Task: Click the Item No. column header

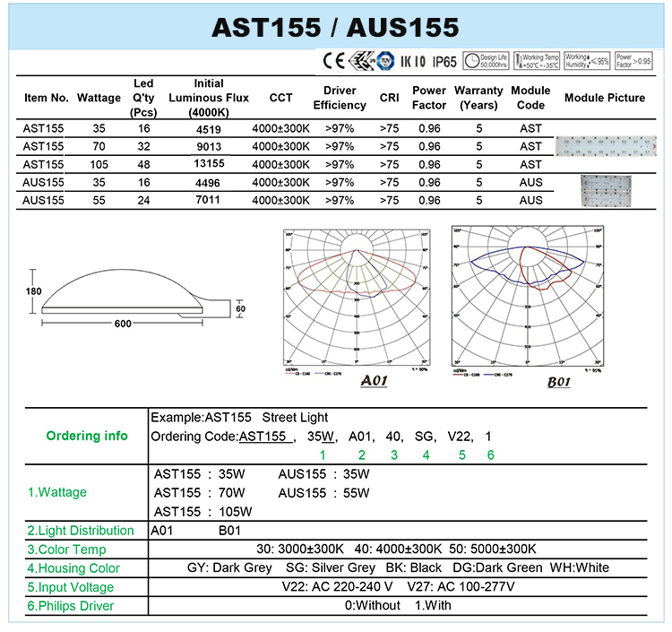Action: point(47,98)
